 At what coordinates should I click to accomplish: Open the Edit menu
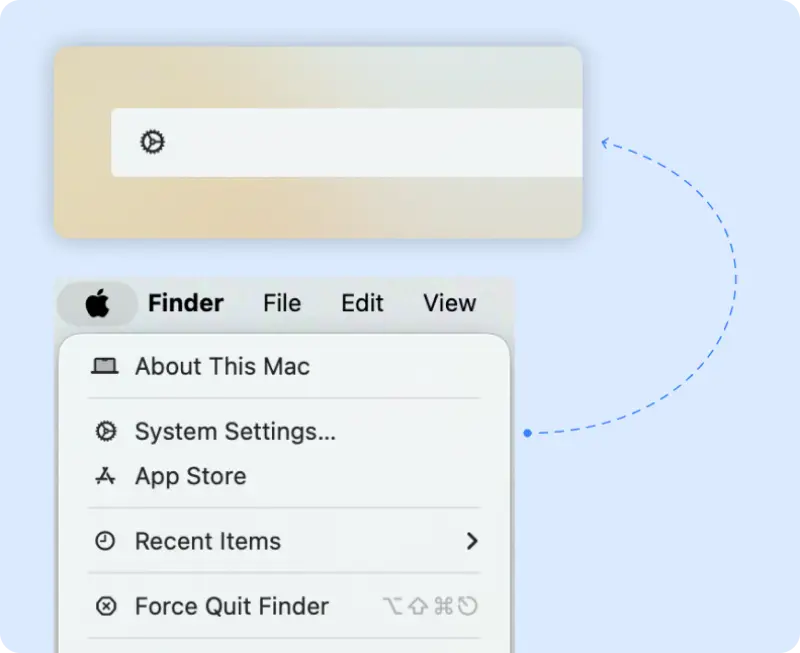point(362,303)
